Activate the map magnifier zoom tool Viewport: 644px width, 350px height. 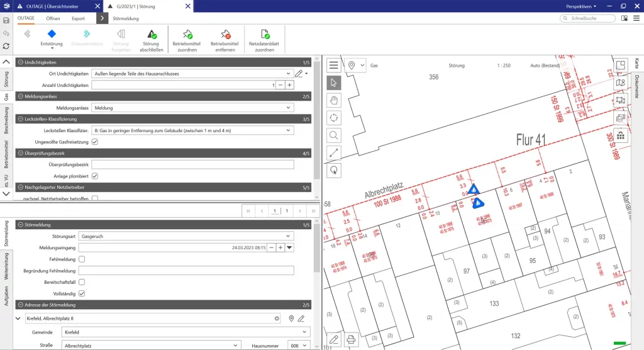point(334,135)
